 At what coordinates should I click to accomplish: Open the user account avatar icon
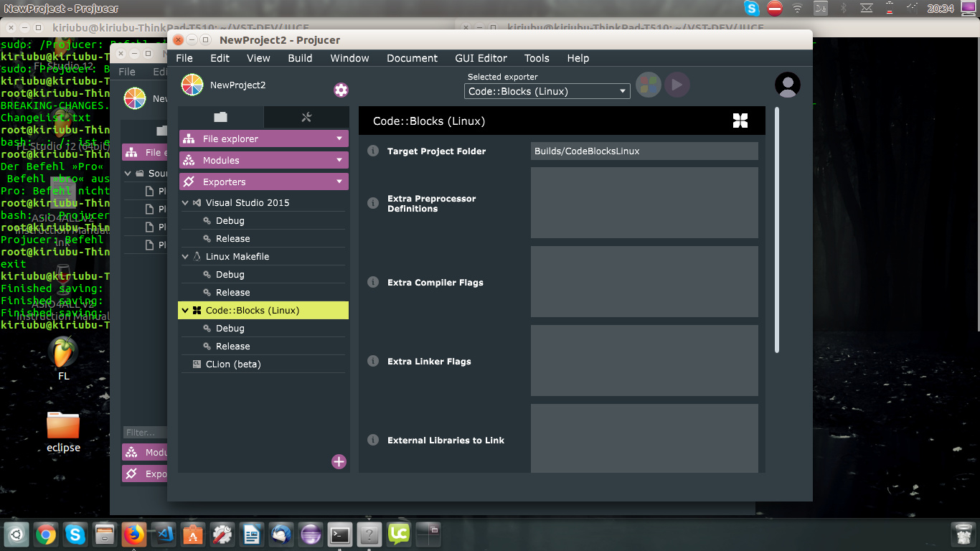tap(788, 85)
